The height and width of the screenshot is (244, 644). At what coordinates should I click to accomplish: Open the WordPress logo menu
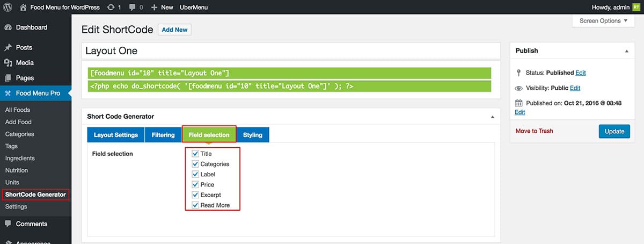[x=8, y=8]
